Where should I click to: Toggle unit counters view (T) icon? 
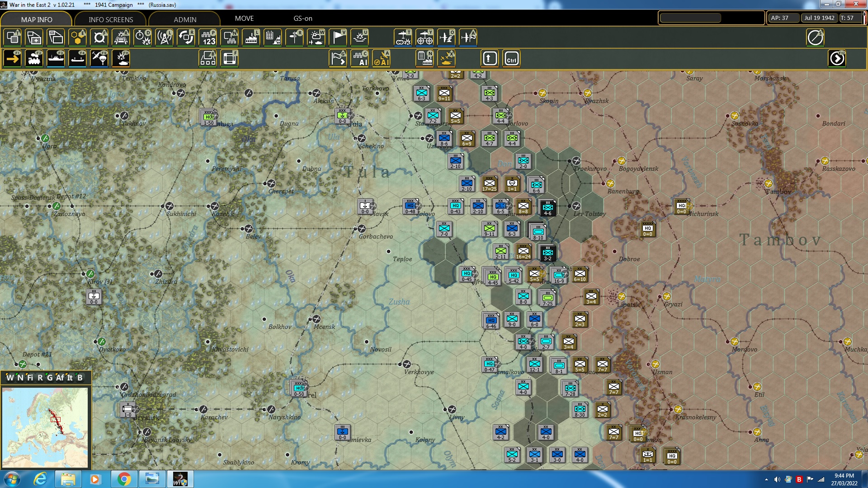pyautogui.click(x=12, y=38)
